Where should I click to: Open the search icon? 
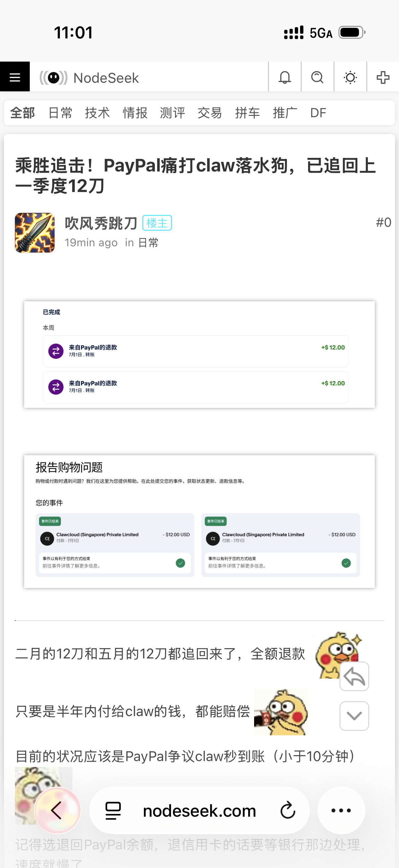click(318, 77)
